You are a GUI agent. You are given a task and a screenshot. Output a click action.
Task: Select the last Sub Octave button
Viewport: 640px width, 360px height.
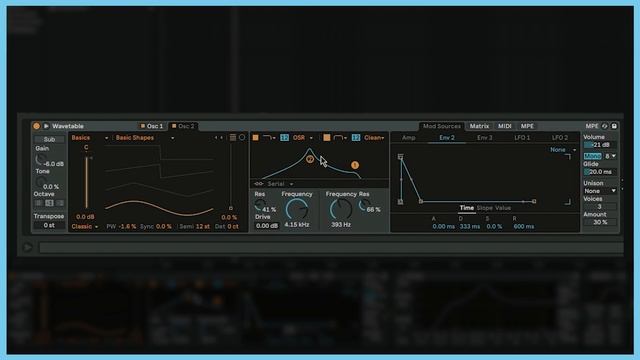coord(60,203)
